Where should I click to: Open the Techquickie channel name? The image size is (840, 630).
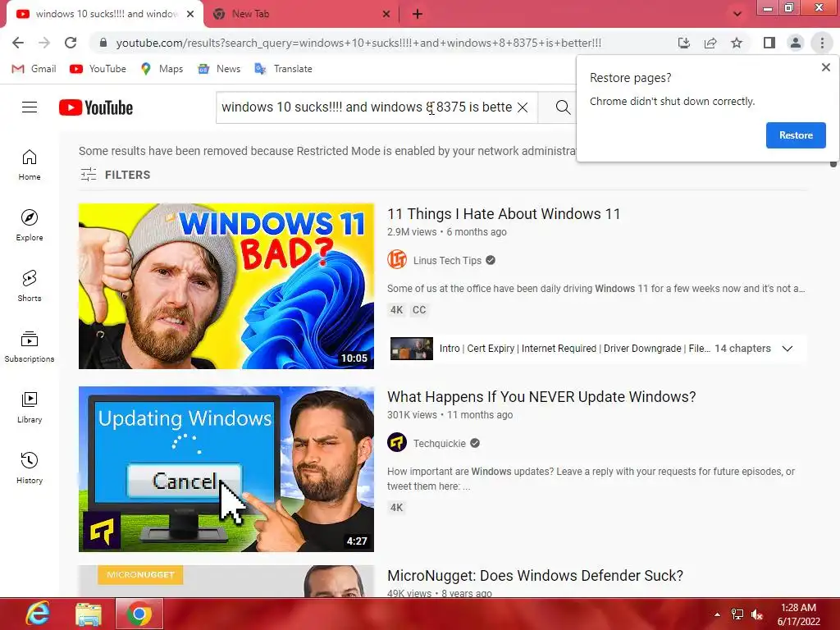(440, 443)
